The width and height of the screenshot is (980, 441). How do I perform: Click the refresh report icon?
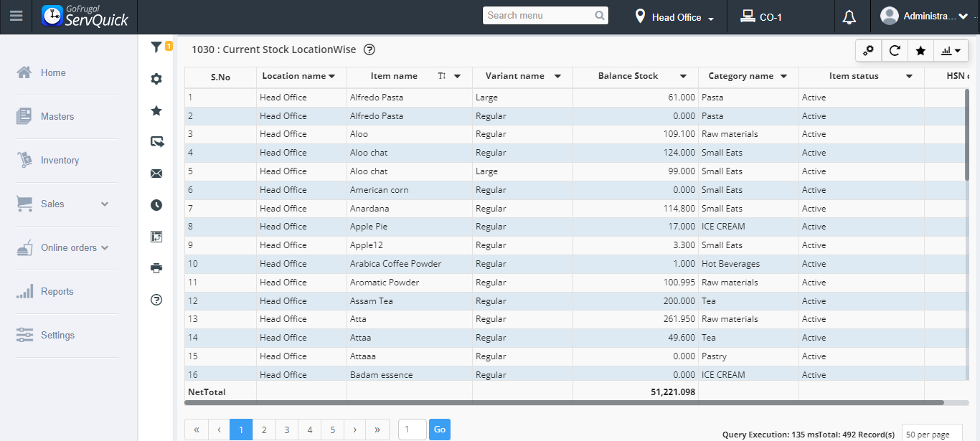click(x=895, y=50)
